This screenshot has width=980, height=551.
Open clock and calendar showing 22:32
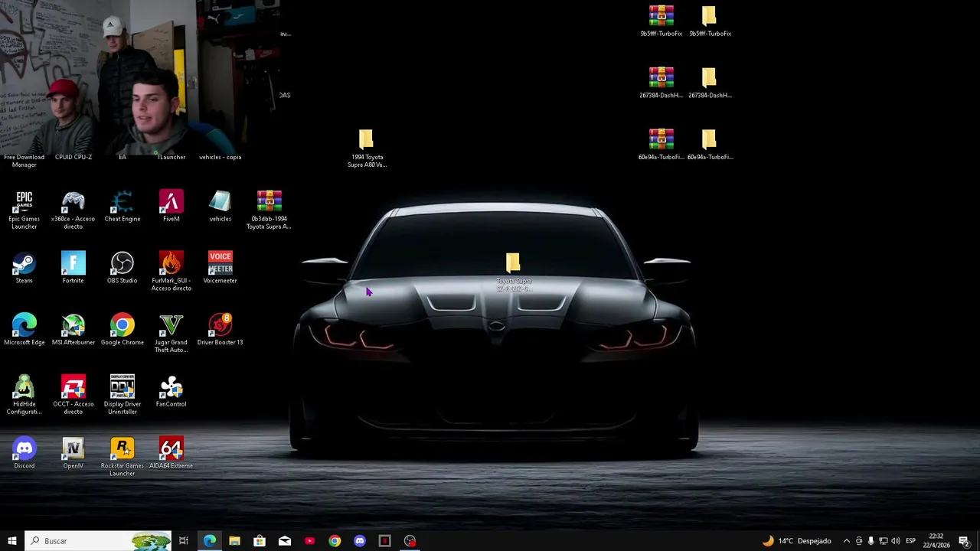(936, 541)
